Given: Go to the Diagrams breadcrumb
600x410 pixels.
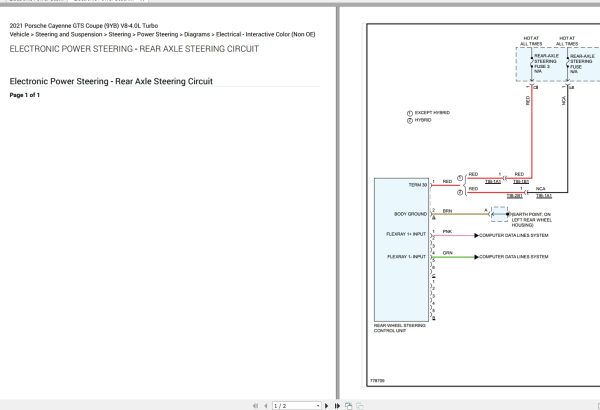Looking at the screenshot, I should pos(197,34).
